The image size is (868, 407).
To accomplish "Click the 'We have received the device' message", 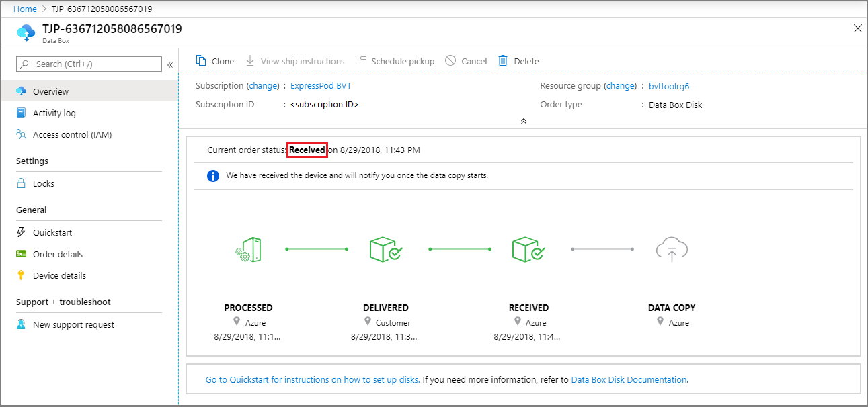I will 357,175.
